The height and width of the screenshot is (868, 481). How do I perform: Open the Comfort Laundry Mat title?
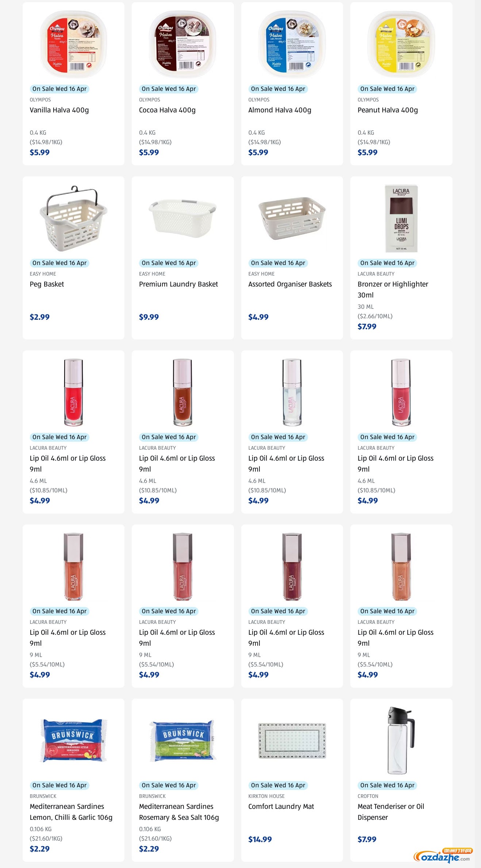[x=281, y=807]
